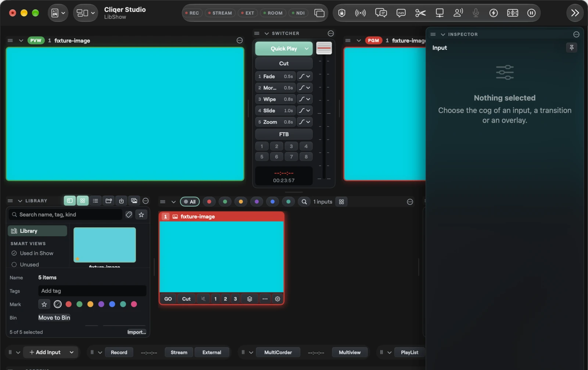Click the MultiCorder button

[278, 352]
